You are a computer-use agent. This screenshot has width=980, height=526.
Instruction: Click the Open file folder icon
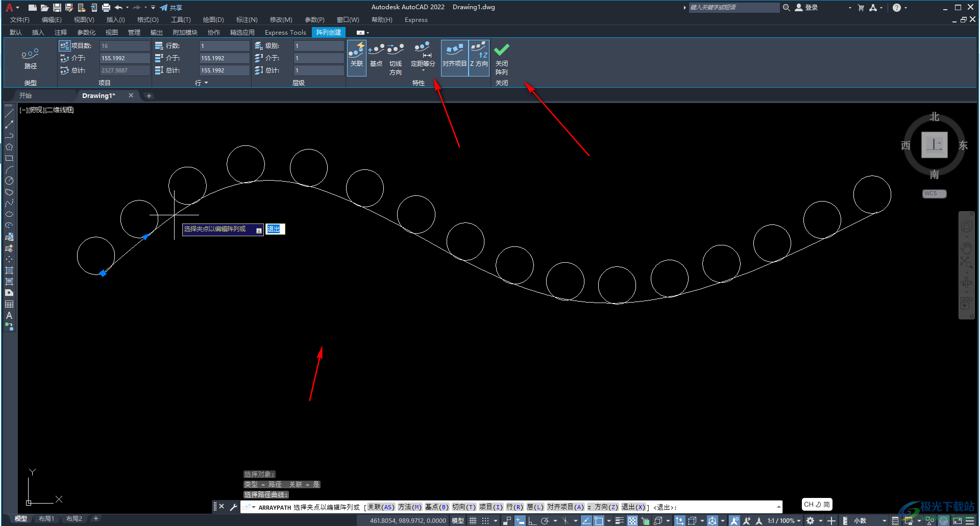pos(44,8)
